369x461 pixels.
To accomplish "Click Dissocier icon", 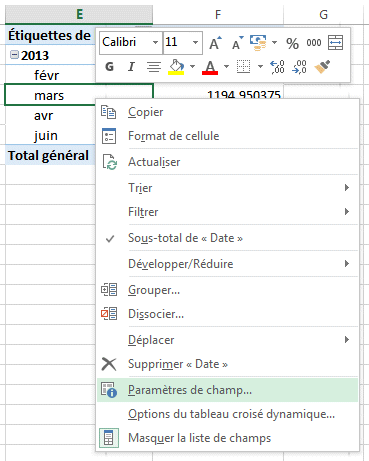I will click(109, 314).
